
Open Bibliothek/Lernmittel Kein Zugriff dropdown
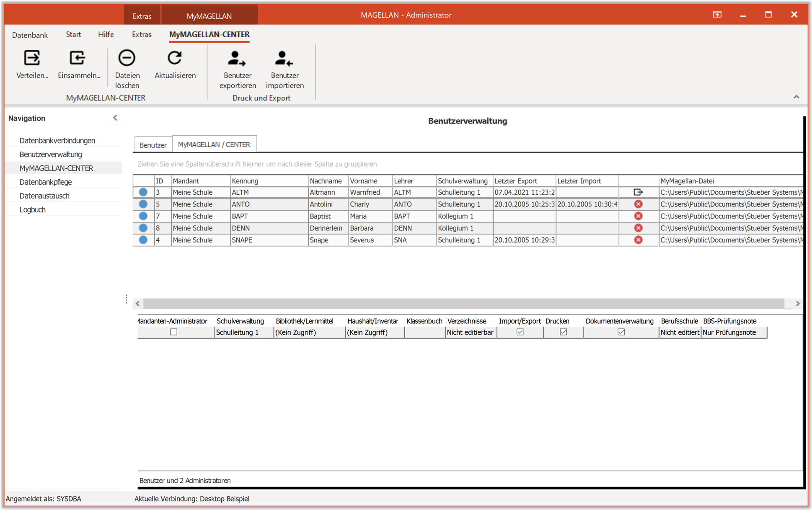(309, 332)
